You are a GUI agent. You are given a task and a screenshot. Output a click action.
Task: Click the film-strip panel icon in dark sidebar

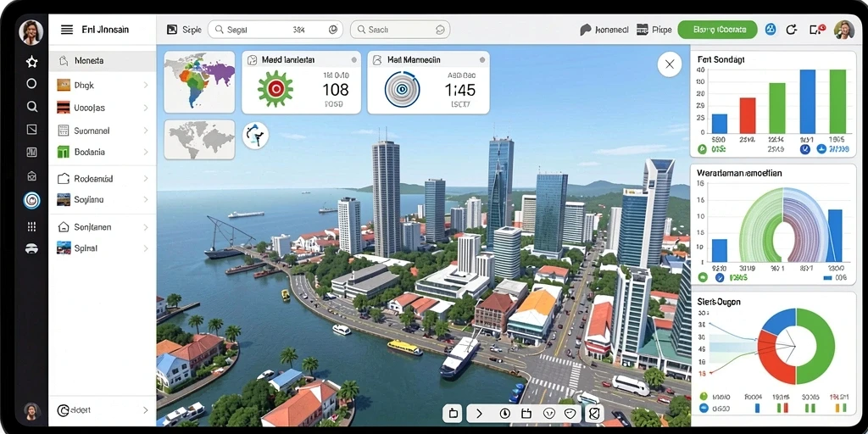[31, 153]
